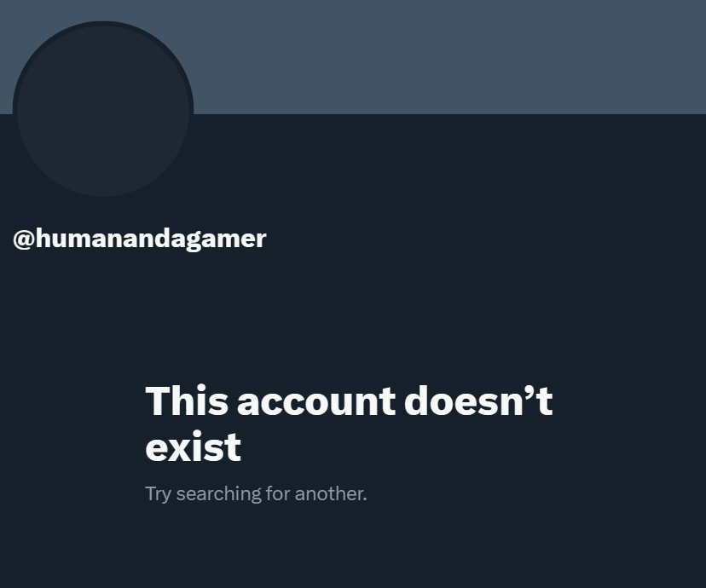
Task: Click the dark border ring around the avatar
Action: 103,23
